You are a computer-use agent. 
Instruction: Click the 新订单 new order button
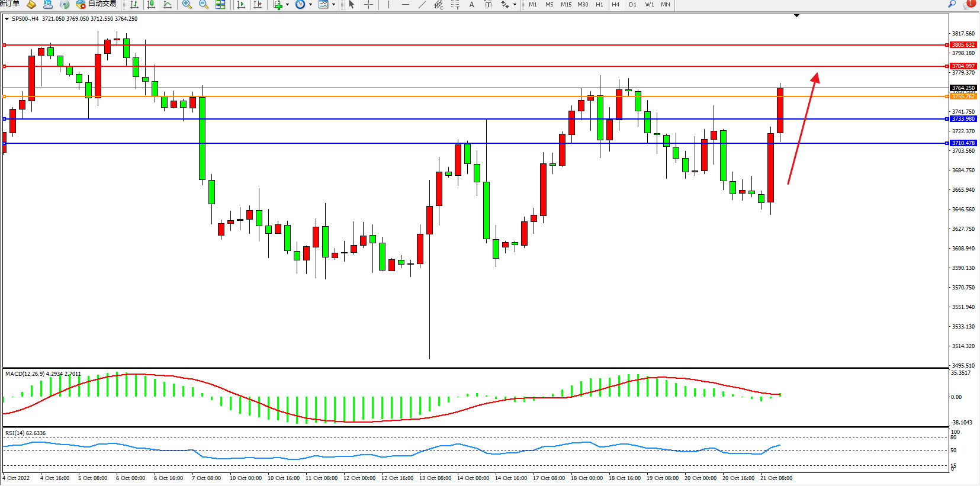click(9, 4)
